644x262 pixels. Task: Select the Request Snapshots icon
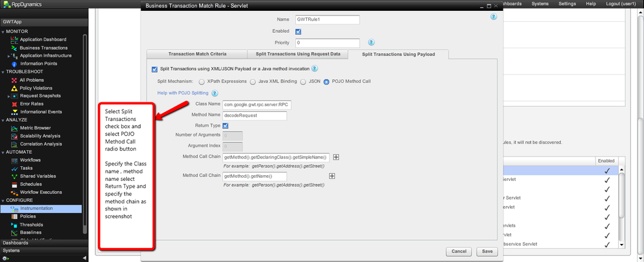(x=14, y=96)
